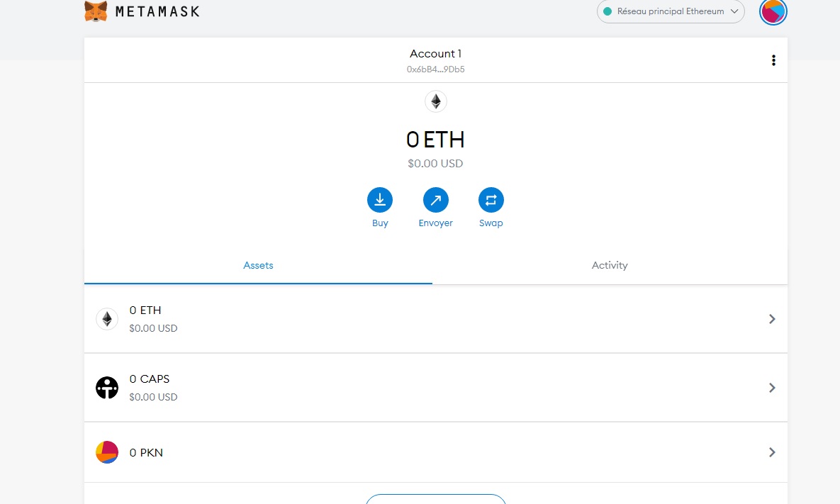Click the Swap label

pyautogui.click(x=491, y=223)
